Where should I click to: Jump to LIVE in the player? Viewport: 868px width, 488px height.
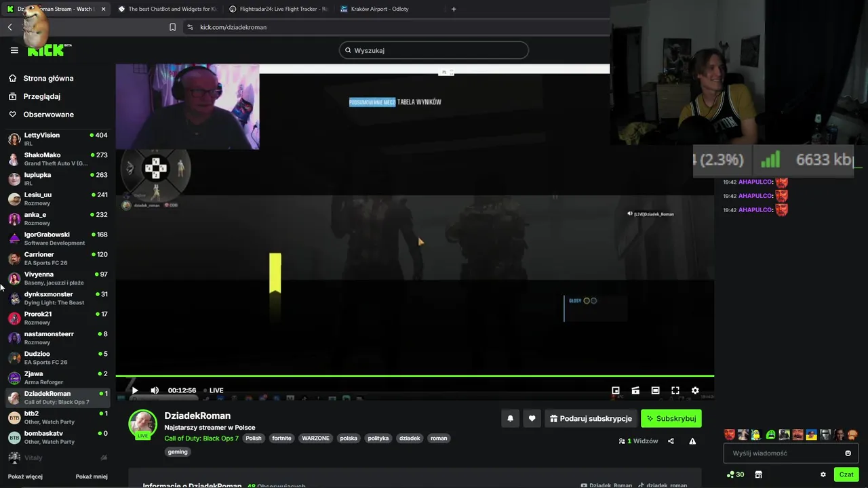point(214,390)
